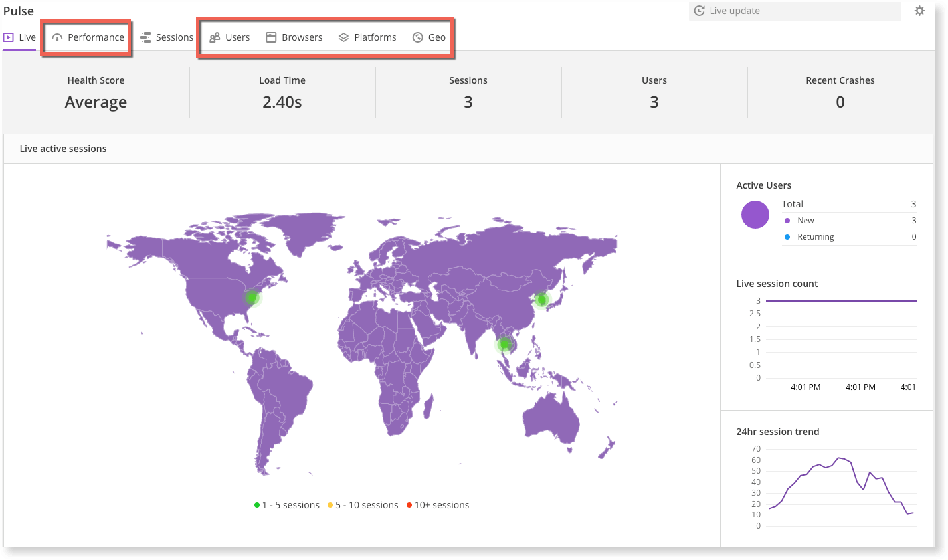Select the Live playback icon
This screenshot has width=948, height=560.
coord(7,37)
